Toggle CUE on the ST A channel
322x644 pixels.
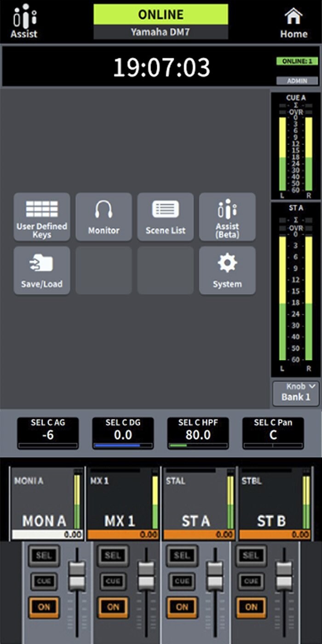tap(182, 581)
